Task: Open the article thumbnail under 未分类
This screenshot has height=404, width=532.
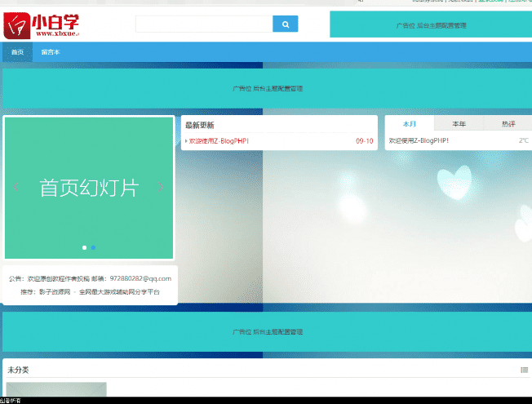Action: [55, 390]
